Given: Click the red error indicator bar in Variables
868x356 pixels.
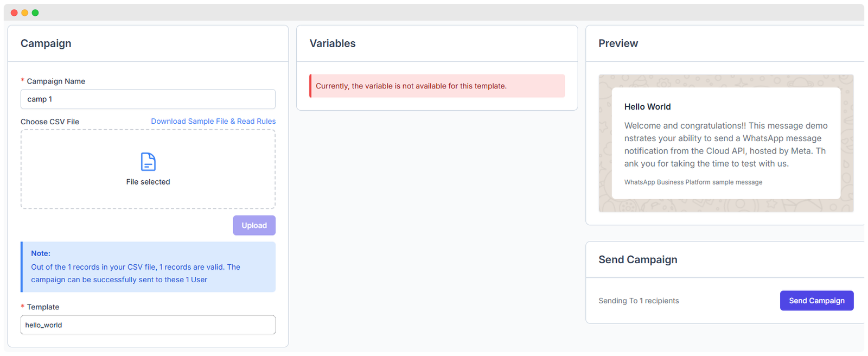Looking at the screenshot, I should 310,86.
